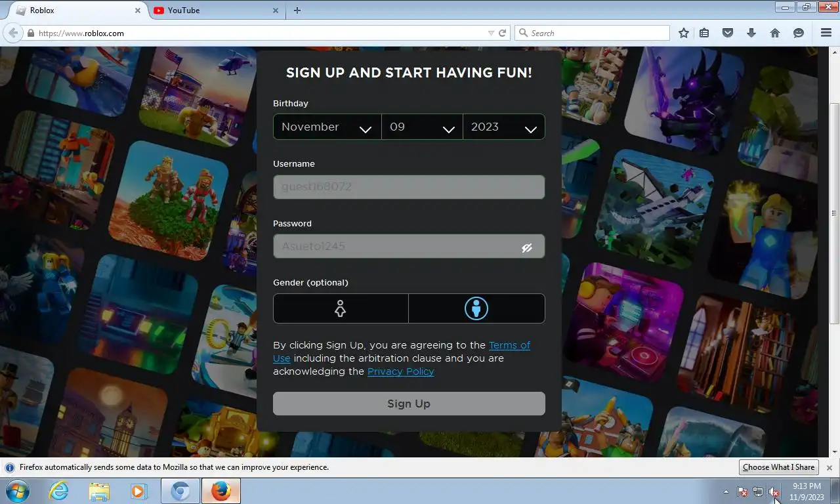Click the vertical page scrollbar thumb
This screenshot has width=840, height=504.
(x=835, y=213)
